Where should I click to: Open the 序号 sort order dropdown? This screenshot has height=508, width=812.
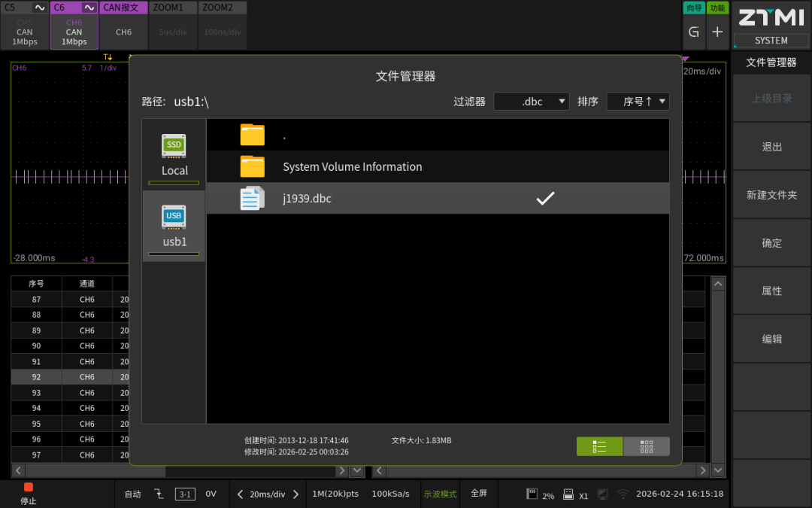pyautogui.click(x=638, y=101)
